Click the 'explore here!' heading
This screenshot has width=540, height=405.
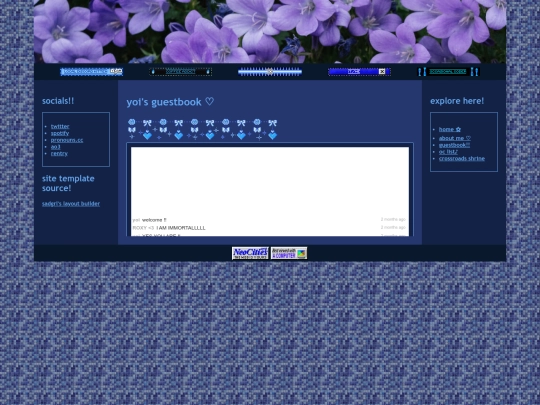(x=457, y=101)
